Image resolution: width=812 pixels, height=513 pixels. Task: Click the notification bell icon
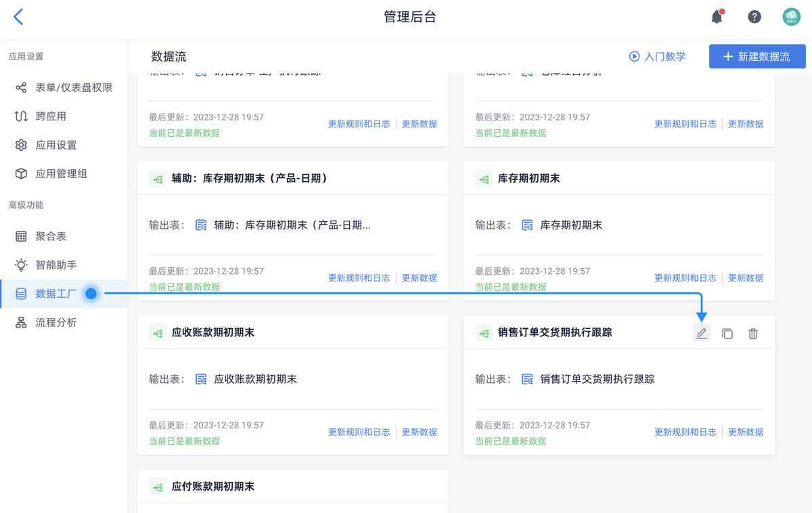pos(717,16)
